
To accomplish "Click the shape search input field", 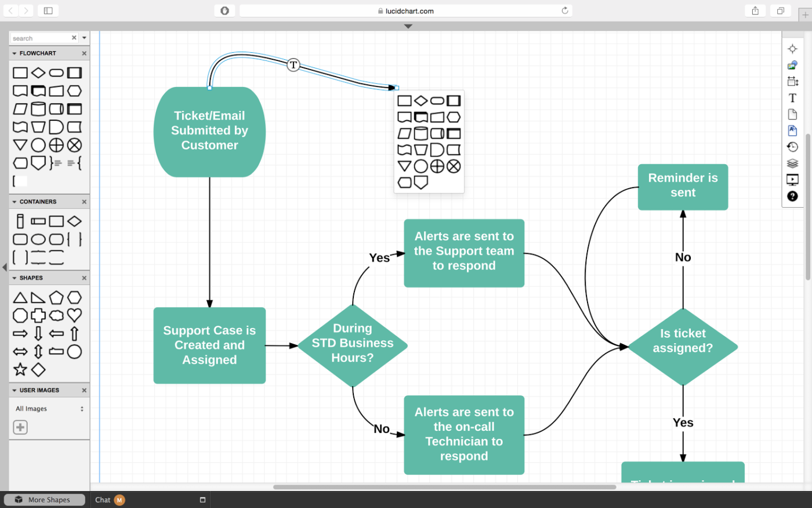I will click(40, 38).
